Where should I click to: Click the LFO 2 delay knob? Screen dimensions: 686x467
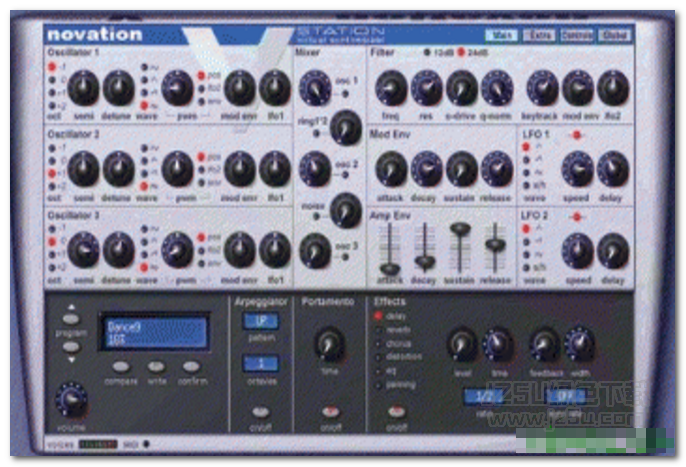[x=613, y=251]
